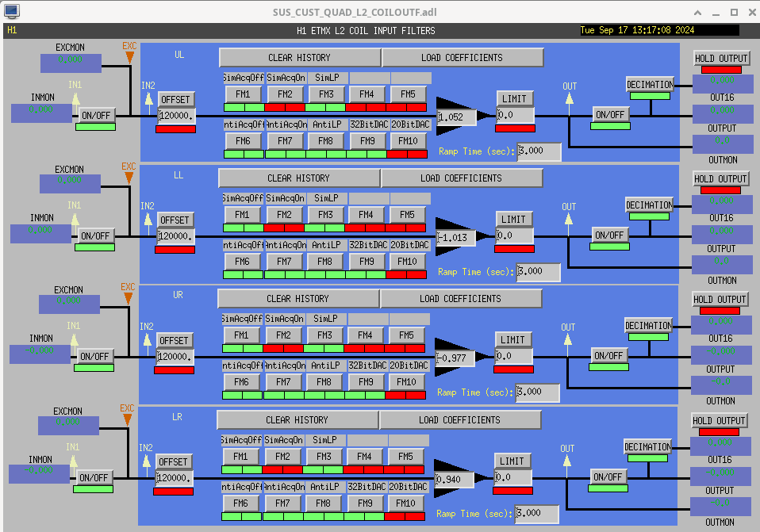Viewport: 760px width, 532px height.
Task: Toggle the output ON/OFF switch in the UL section
Action: pyautogui.click(x=610, y=115)
